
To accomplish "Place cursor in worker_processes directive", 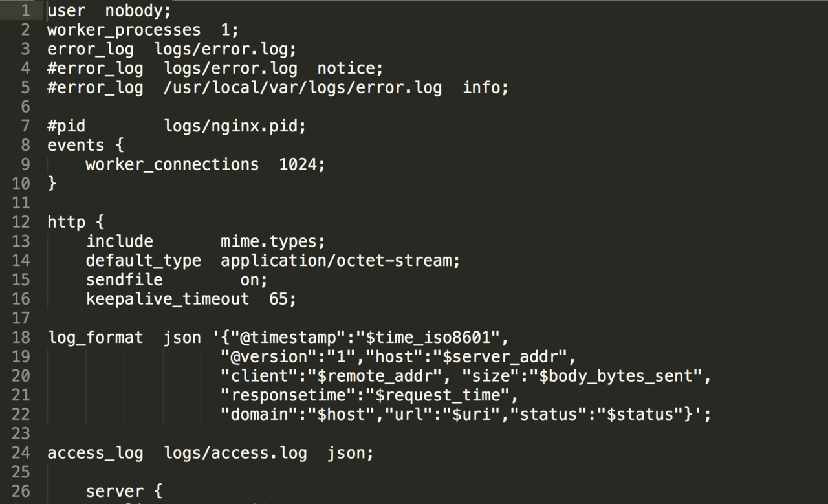I will 124,30.
